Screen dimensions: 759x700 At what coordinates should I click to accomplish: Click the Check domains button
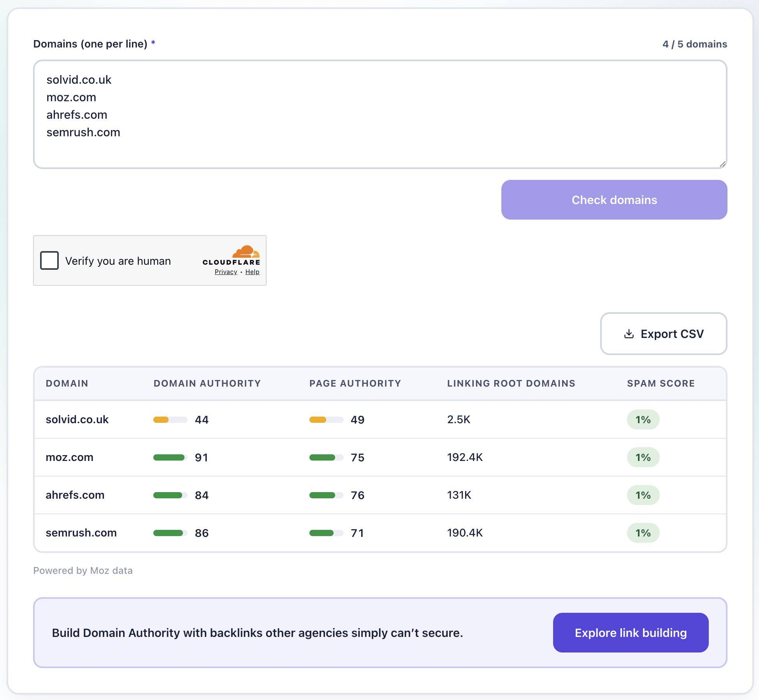pyautogui.click(x=614, y=200)
